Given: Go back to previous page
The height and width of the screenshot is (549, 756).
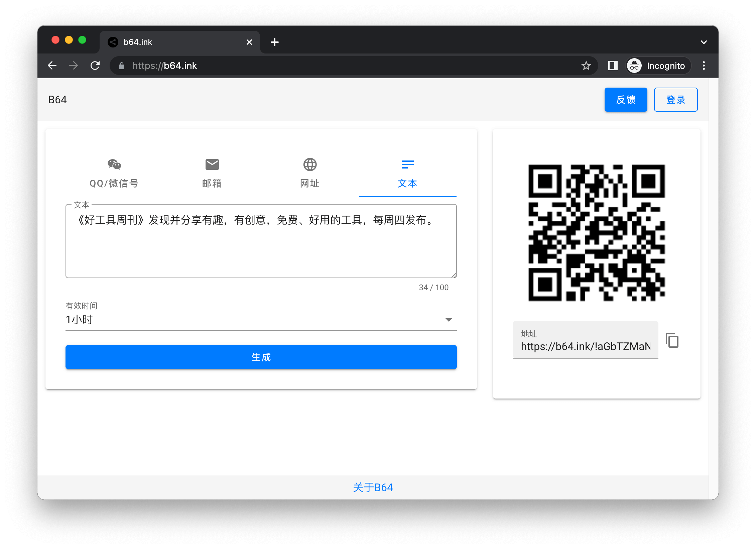Looking at the screenshot, I should [x=52, y=66].
